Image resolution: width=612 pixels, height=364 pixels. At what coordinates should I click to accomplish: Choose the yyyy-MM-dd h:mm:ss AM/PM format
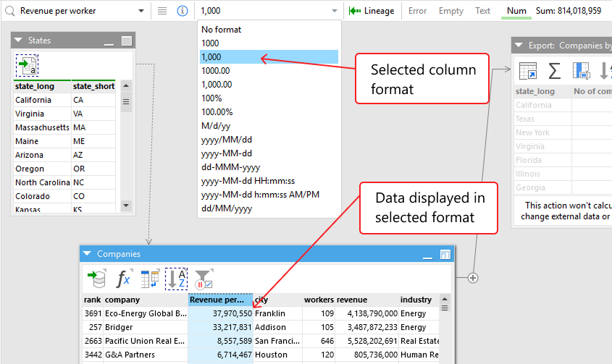(269, 195)
